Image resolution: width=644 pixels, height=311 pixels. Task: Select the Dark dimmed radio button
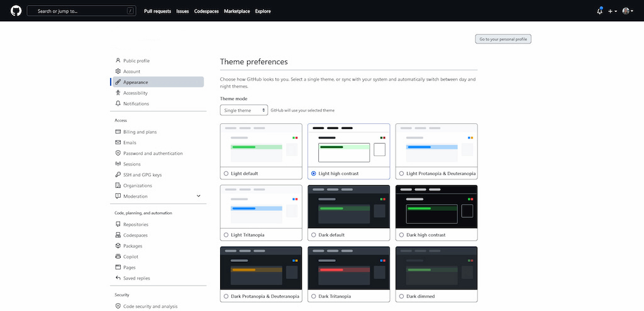tap(401, 296)
